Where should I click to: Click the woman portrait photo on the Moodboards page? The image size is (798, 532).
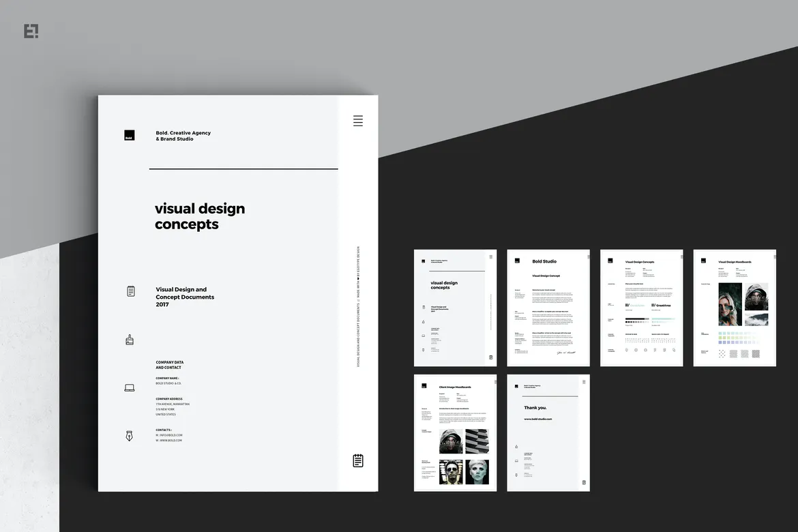pos(730,304)
